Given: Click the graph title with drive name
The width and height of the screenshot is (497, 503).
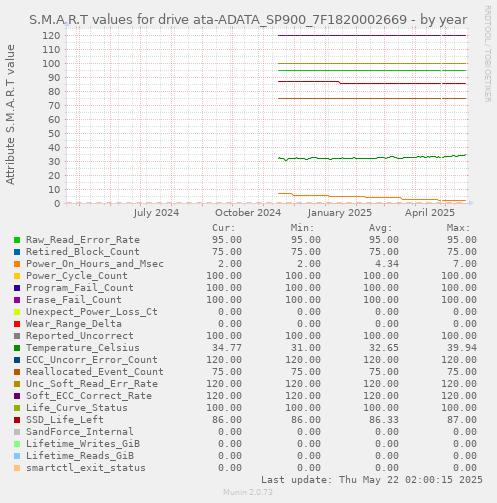Looking at the screenshot, I should [248, 20].
